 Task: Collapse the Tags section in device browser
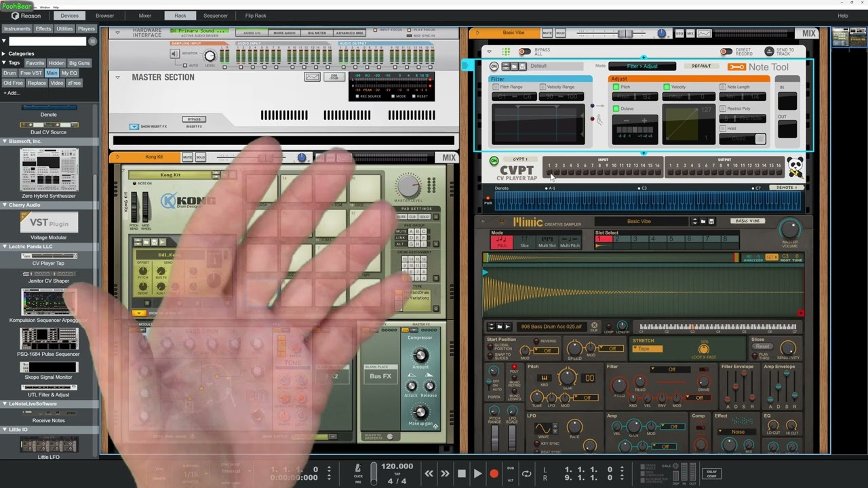pyautogui.click(x=3, y=62)
